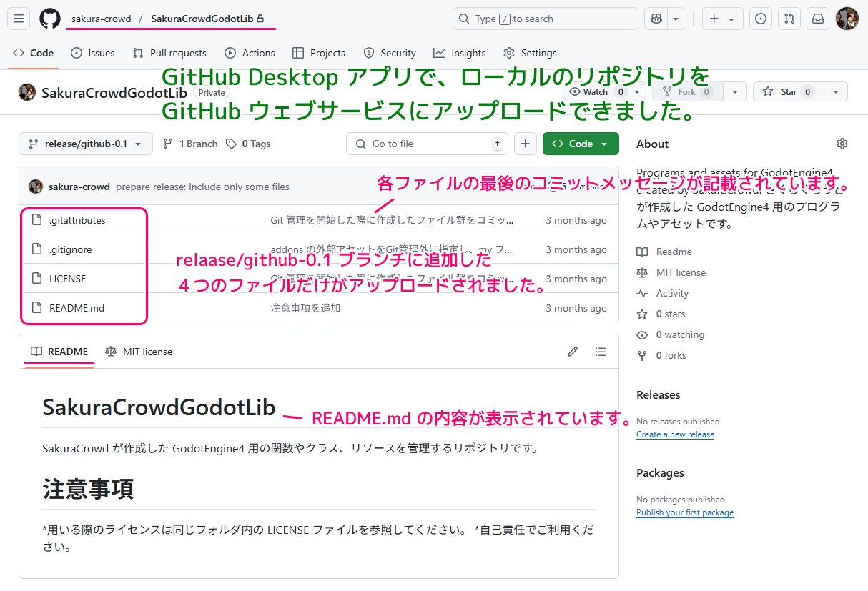Show README outline list icon
Screen dimensions: 868x591
(x=601, y=352)
